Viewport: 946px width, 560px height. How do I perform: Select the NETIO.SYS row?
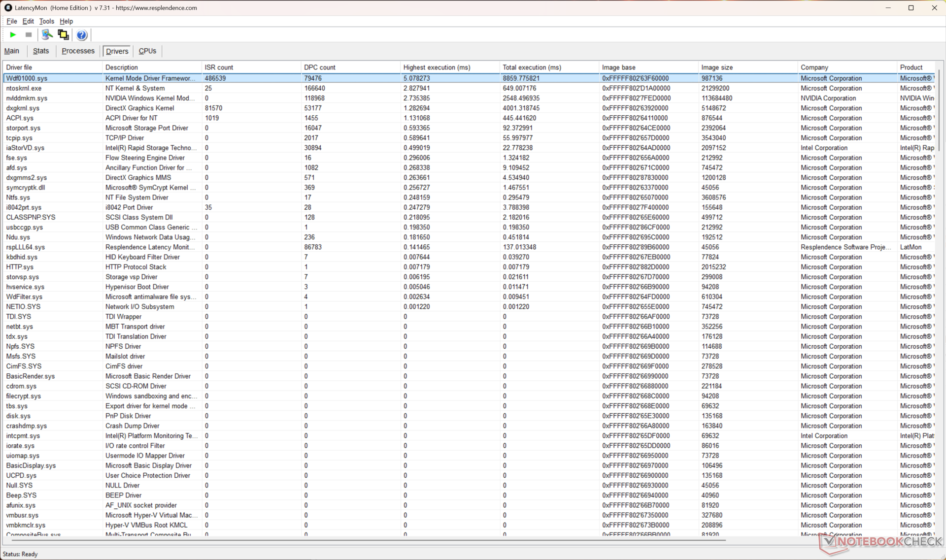click(x=469, y=307)
